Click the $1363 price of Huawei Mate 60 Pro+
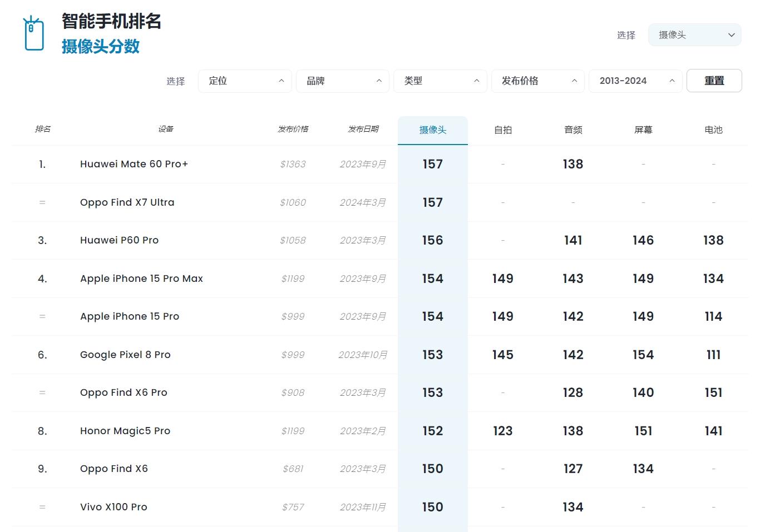Screen dimensions: 765x532 (293, 164)
